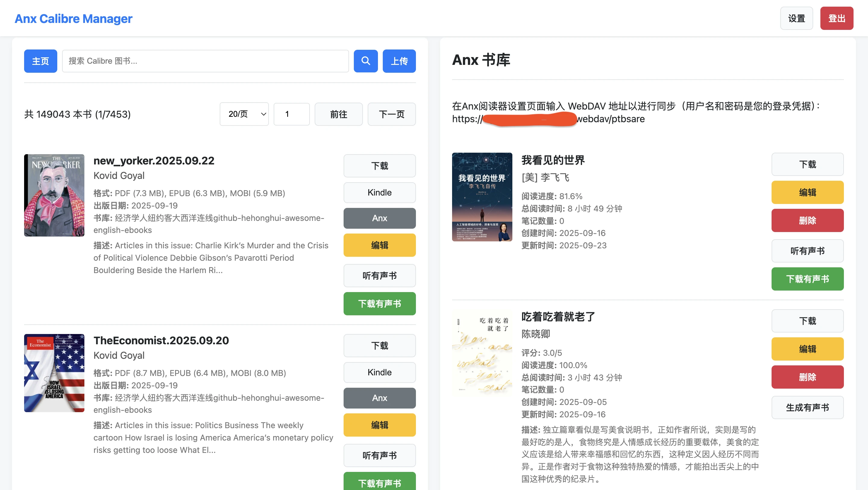Viewport: 868px width, 490px height.
Task: Click the Anx Calibre Manager title link
Action: point(74,18)
